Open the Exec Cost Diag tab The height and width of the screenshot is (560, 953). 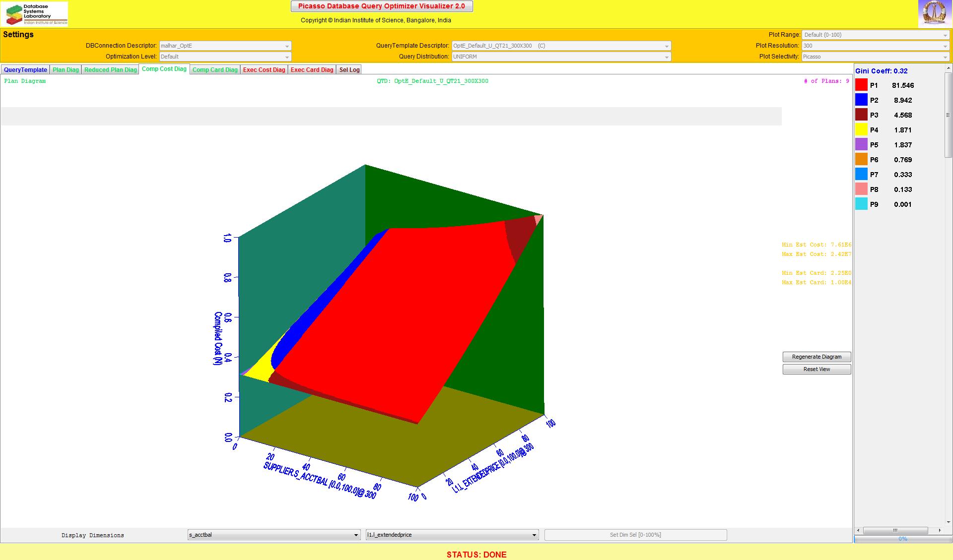tap(264, 70)
